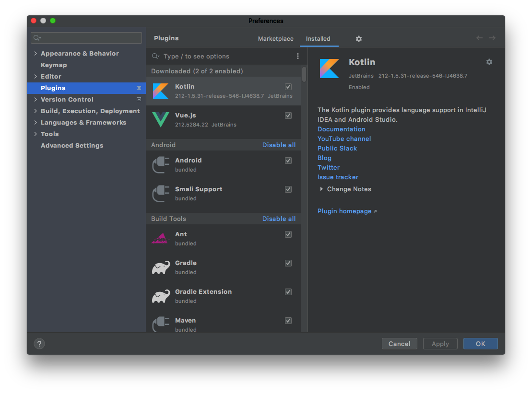Open the Issue tracker link
532x393 pixels.
pyautogui.click(x=338, y=177)
